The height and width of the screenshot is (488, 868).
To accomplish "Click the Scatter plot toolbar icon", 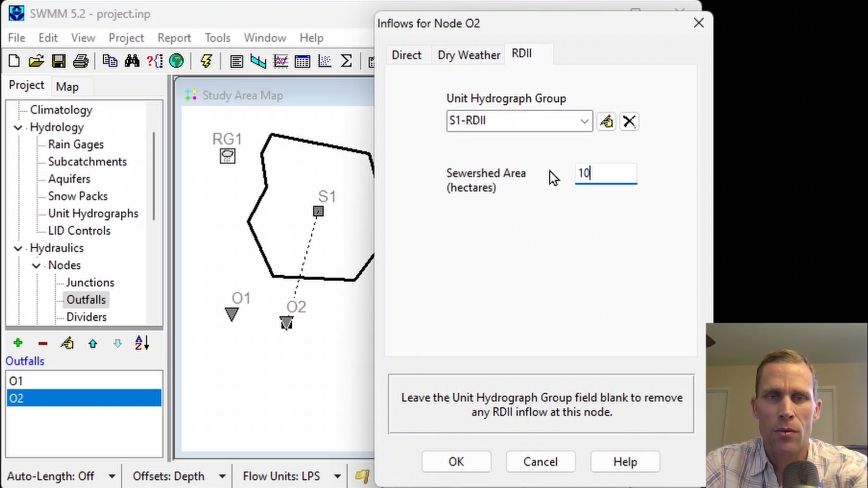I will [325, 61].
